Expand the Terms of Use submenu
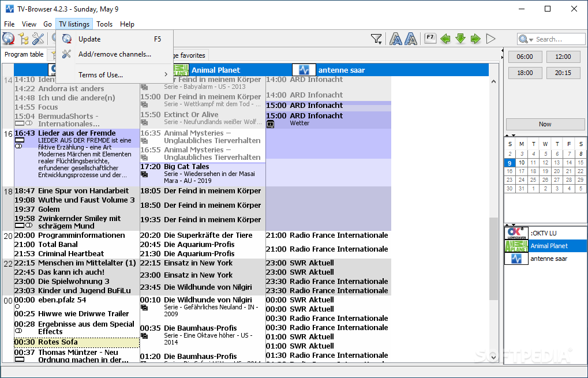The height and width of the screenshot is (378, 588). (114, 74)
